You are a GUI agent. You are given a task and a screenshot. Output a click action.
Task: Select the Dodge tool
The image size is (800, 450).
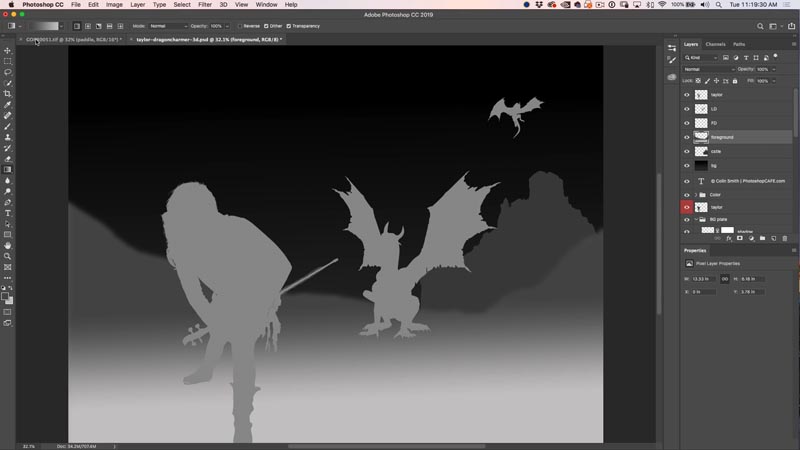click(8, 191)
